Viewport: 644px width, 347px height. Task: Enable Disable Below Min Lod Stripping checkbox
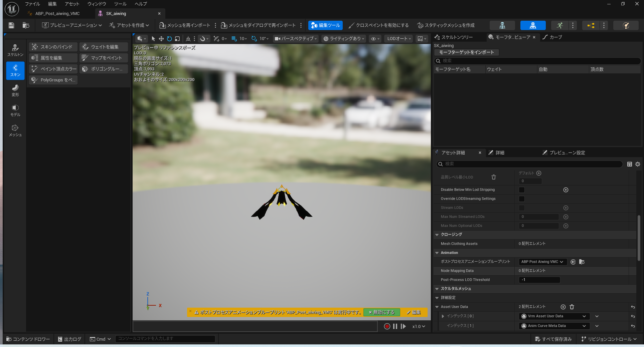(x=521, y=190)
